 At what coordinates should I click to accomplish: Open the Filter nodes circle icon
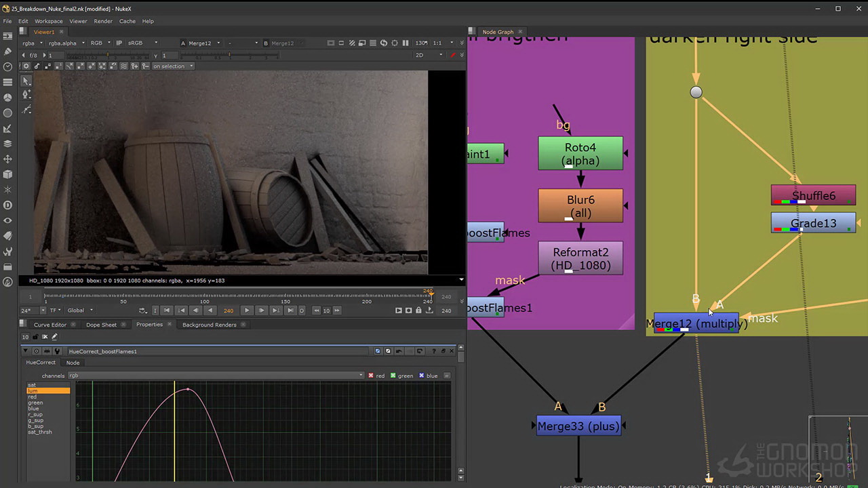point(7,113)
